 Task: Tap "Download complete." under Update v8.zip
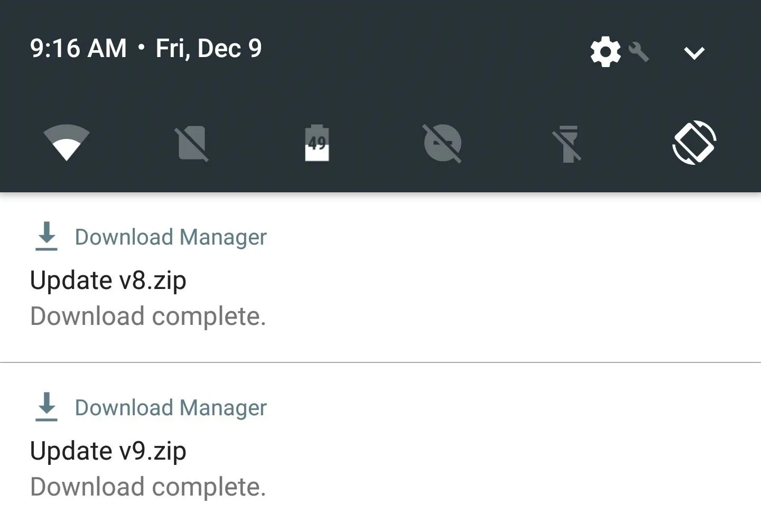pyautogui.click(x=148, y=316)
